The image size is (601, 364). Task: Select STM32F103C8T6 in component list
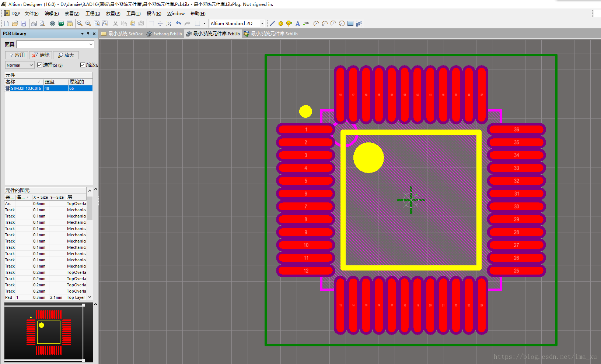click(x=26, y=88)
